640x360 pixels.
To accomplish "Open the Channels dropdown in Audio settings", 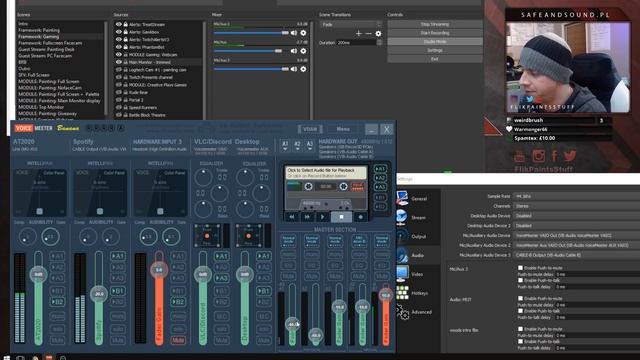I will click(577, 206).
